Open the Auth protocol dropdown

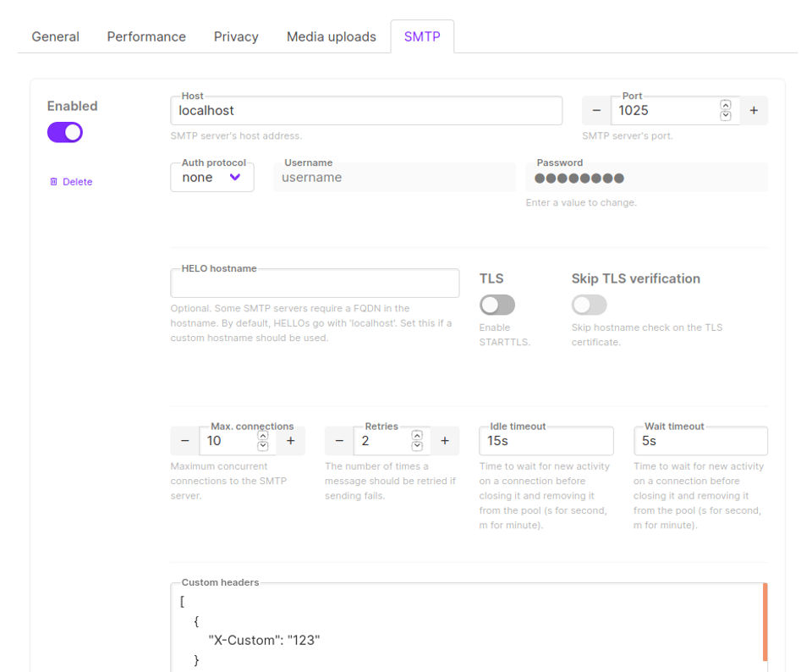[x=212, y=178]
